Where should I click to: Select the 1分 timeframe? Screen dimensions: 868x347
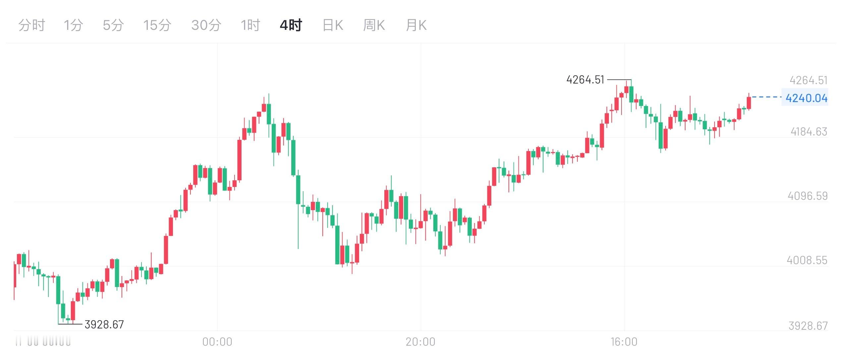click(74, 25)
